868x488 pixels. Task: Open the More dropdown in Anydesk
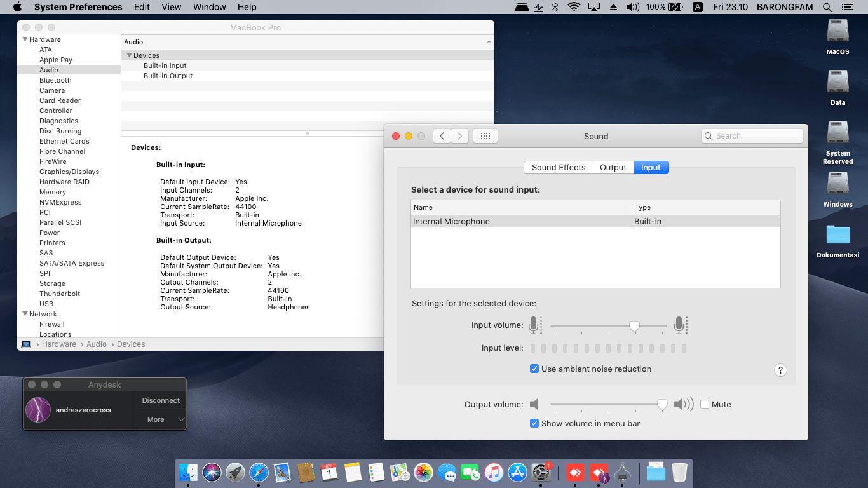point(161,419)
